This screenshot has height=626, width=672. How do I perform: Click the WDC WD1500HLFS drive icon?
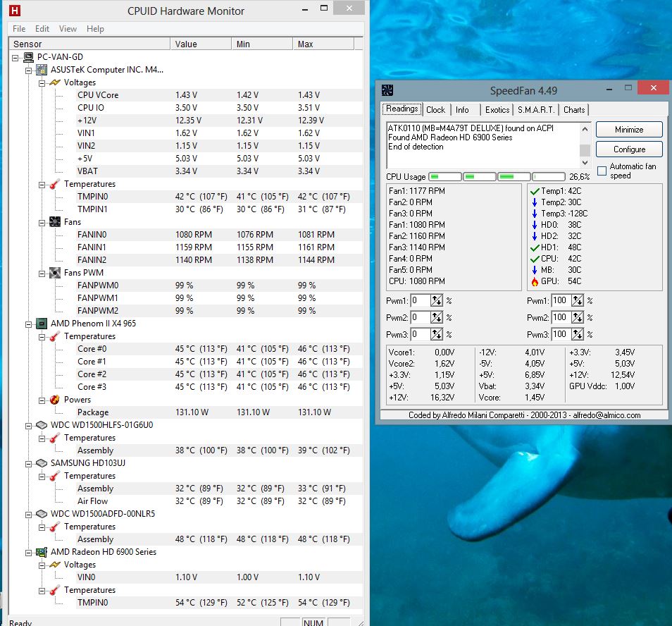click(42, 425)
